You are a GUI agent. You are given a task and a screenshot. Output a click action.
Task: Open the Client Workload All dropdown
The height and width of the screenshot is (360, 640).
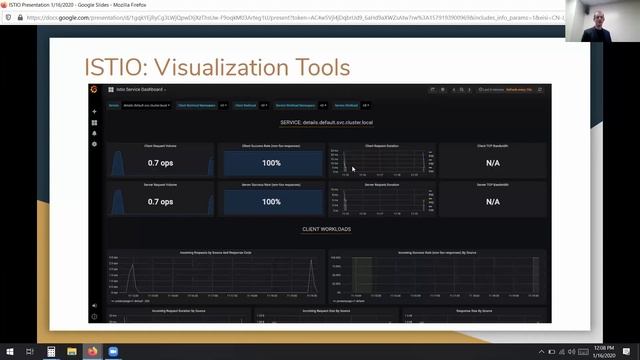point(264,105)
